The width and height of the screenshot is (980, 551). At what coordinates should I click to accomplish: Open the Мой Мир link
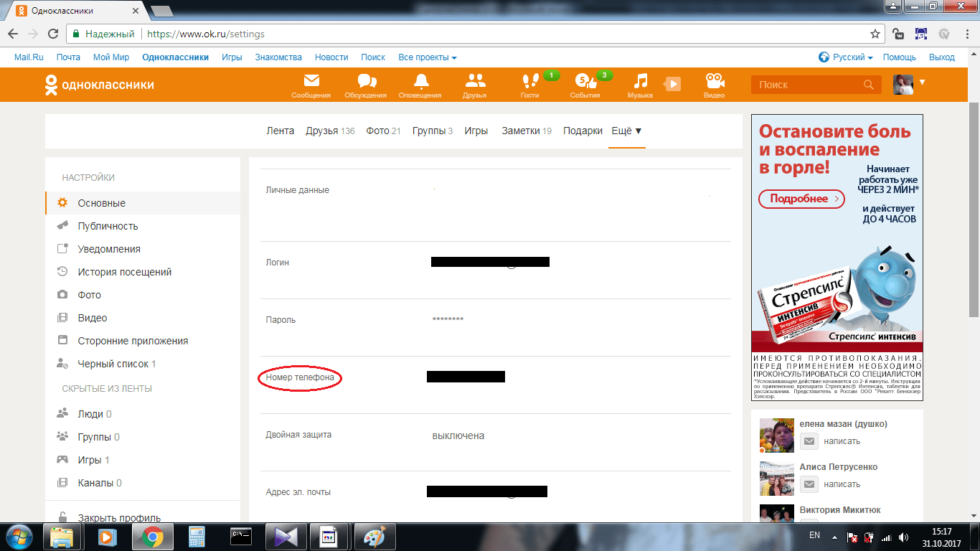click(x=111, y=57)
